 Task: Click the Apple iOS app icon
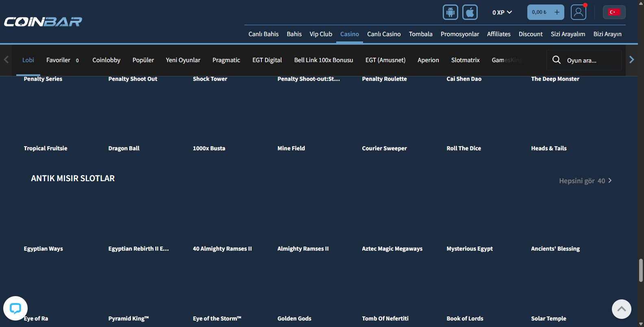470,12
